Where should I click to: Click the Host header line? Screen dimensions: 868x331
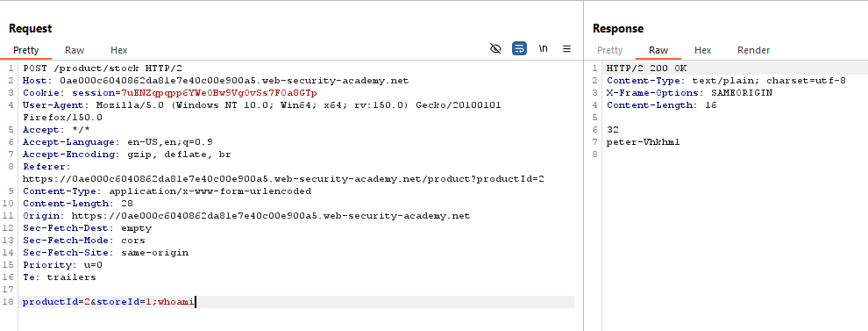(x=216, y=81)
